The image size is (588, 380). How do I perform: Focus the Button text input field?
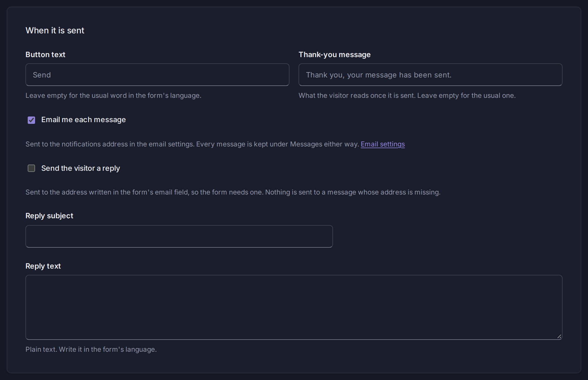point(157,75)
